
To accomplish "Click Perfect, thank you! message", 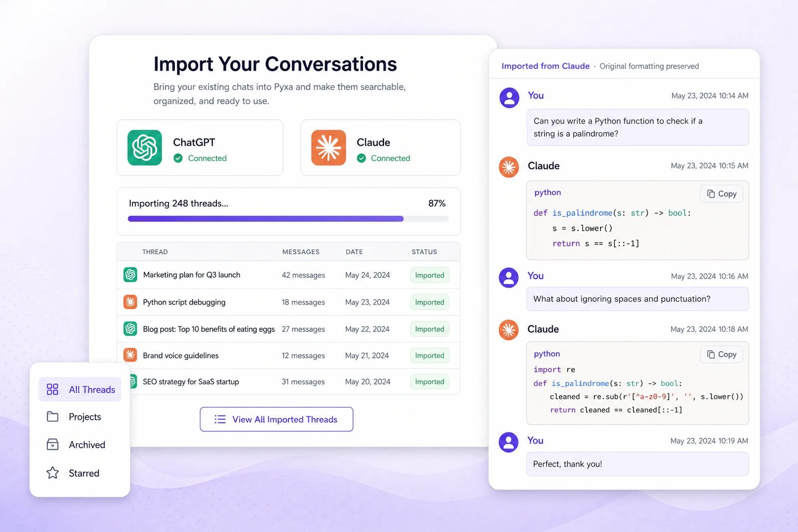I will point(637,464).
